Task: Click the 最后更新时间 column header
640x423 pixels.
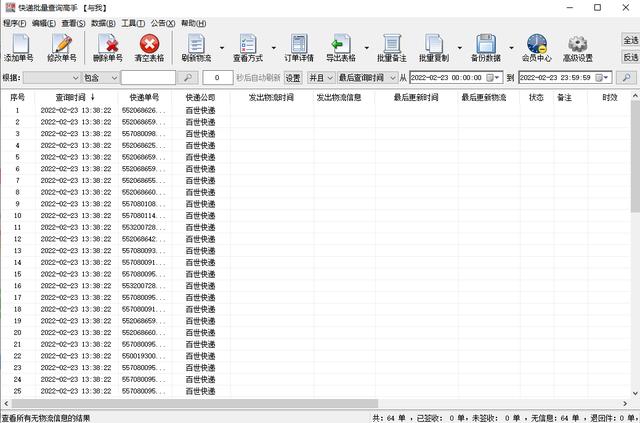Action: [416, 97]
